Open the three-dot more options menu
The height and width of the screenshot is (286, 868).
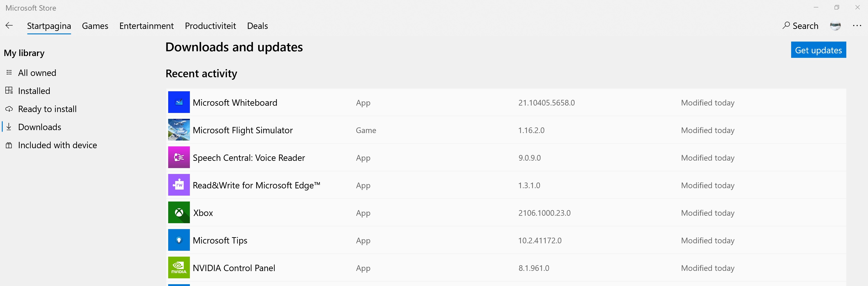[856, 26]
